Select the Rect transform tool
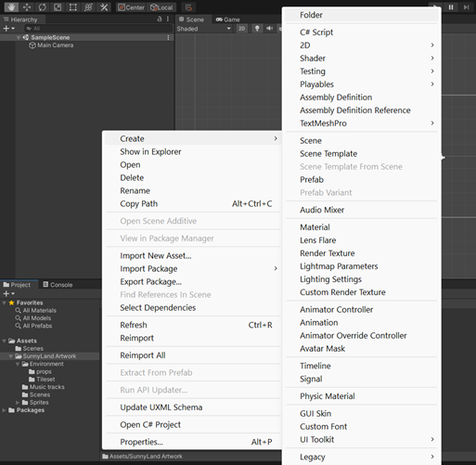The height and width of the screenshot is (465, 476). [x=73, y=7]
